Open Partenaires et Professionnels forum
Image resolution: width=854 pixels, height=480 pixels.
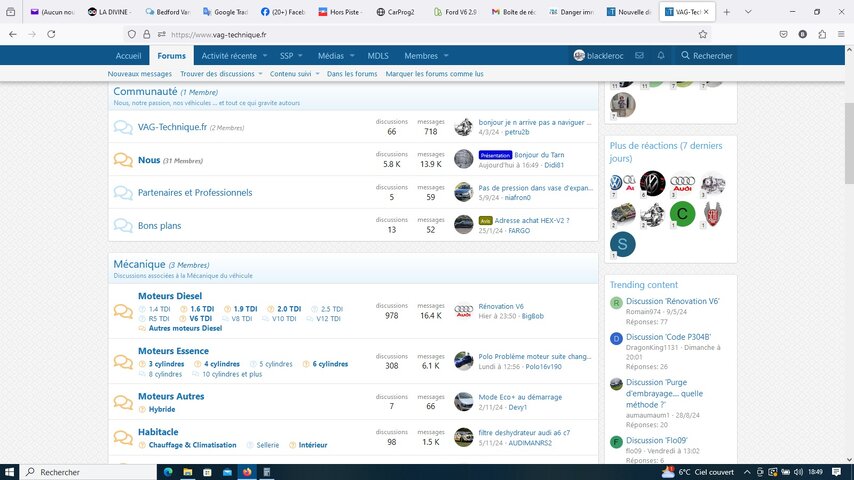click(195, 192)
